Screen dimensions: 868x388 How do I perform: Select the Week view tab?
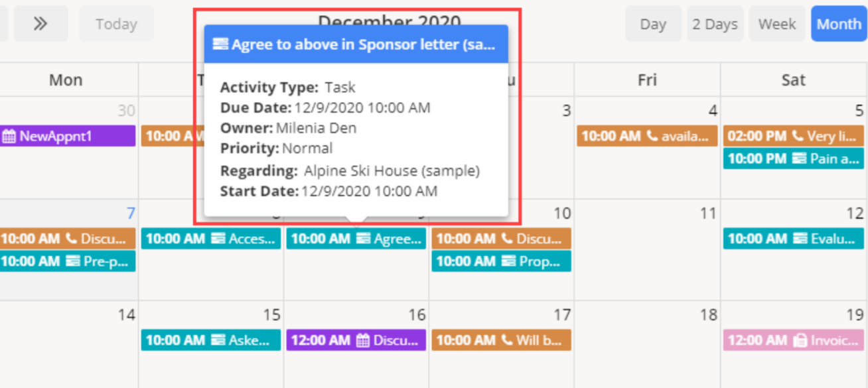pos(777,24)
